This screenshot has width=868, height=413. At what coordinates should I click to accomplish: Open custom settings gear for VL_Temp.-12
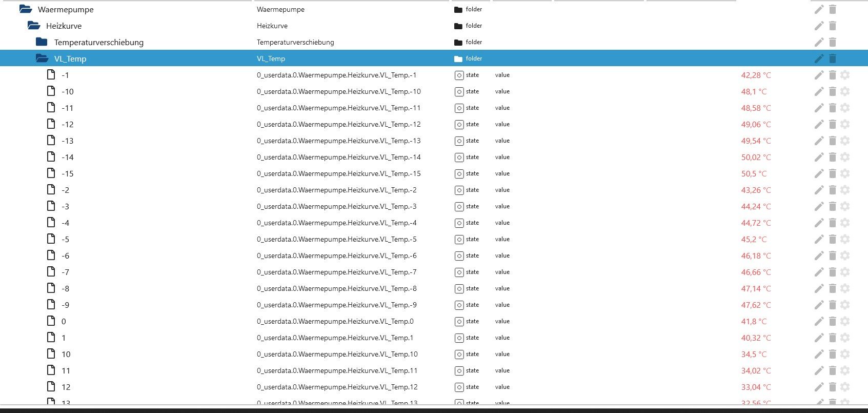[x=845, y=124]
